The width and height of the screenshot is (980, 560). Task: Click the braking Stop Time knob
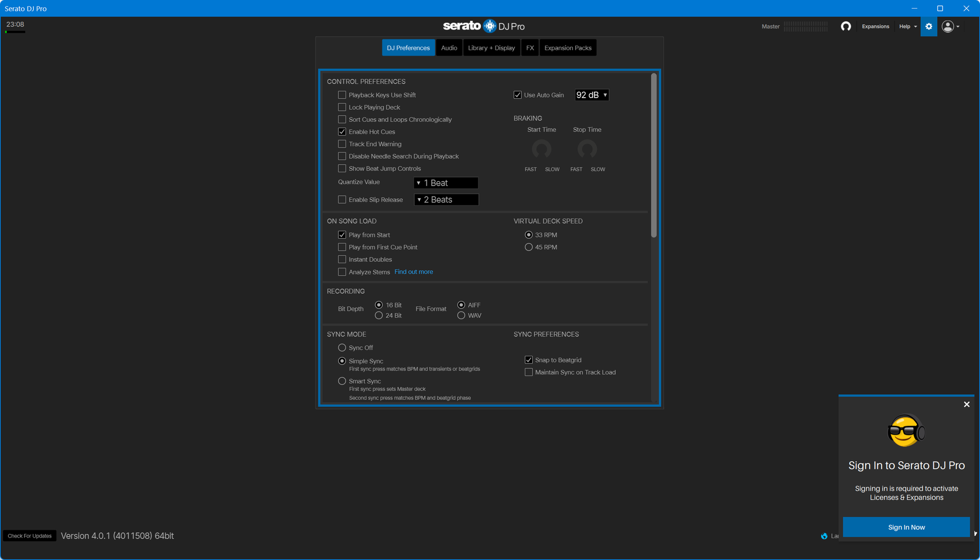tap(587, 149)
